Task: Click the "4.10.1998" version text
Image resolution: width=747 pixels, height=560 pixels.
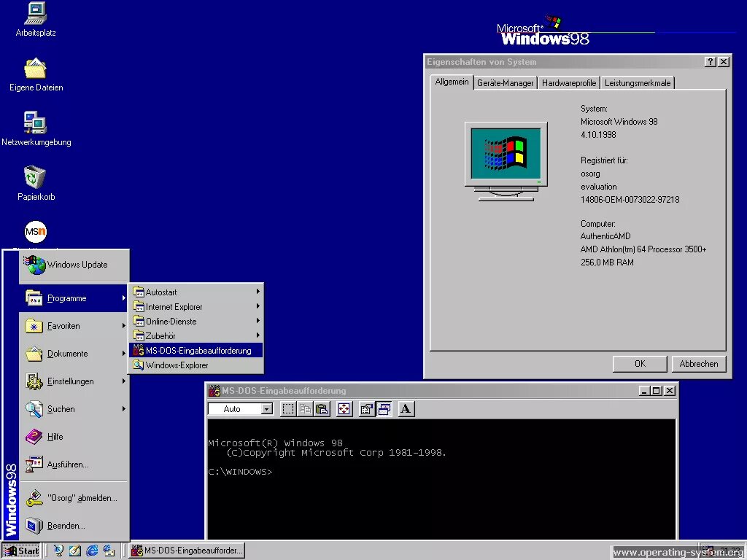Action: coord(598,135)
